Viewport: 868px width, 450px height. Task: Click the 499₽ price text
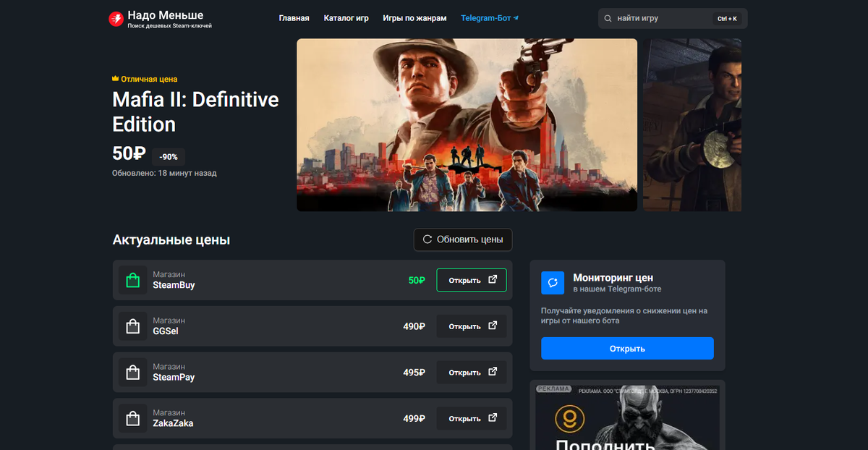pos(414,418)
